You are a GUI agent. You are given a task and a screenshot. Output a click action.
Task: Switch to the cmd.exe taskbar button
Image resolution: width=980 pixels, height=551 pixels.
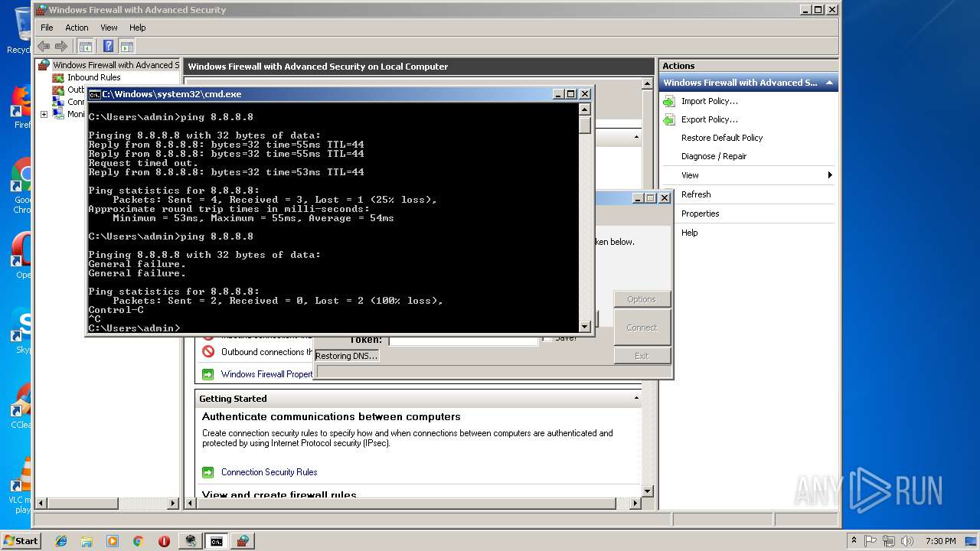click(217, 541)
